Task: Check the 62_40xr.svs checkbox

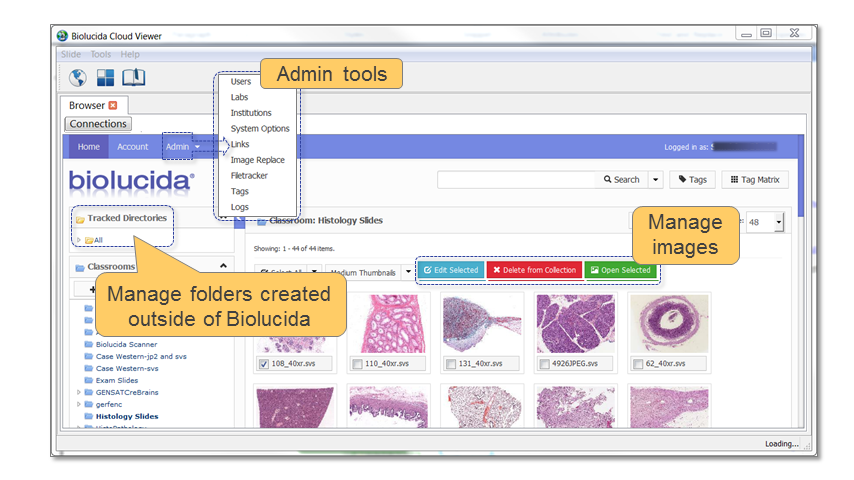Action: [638, 364]
